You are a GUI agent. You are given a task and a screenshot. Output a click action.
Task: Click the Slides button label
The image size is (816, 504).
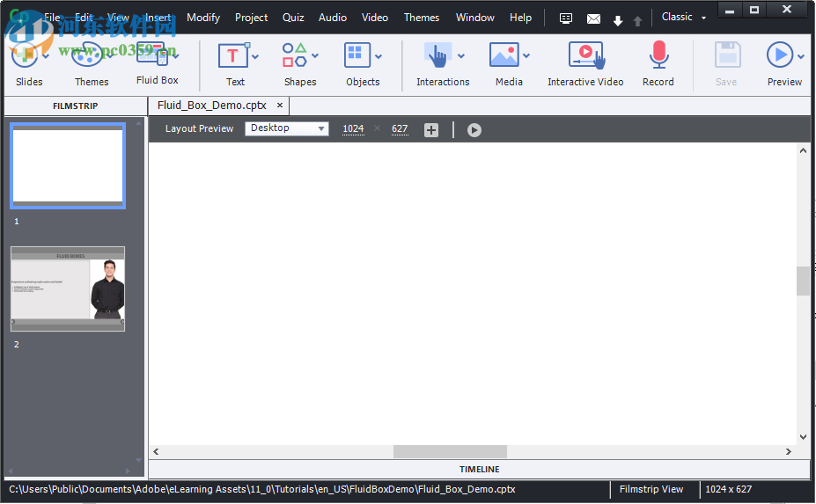(x=29, y=82)
